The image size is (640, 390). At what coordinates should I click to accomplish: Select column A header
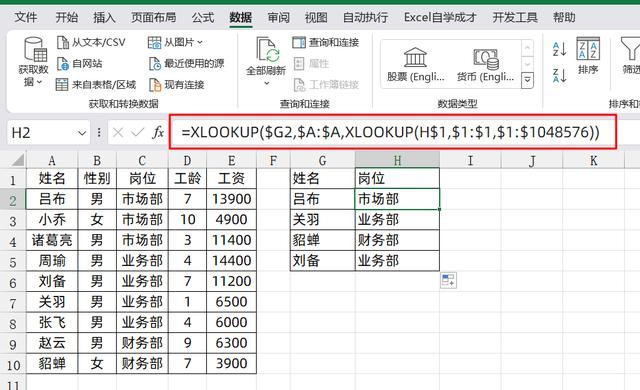tap(52, 160)
